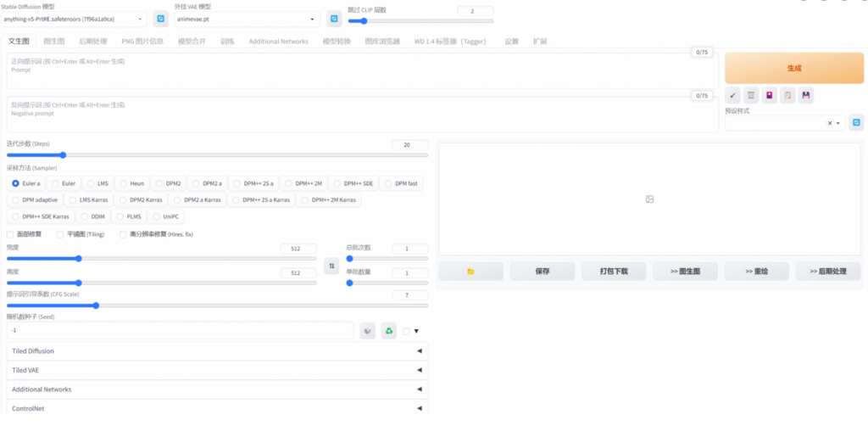Viewport: 868px width, 426px height.
Task: Reuse last seed with the green recycle icon
Action: pyautogui.click(x=388, y=331)
